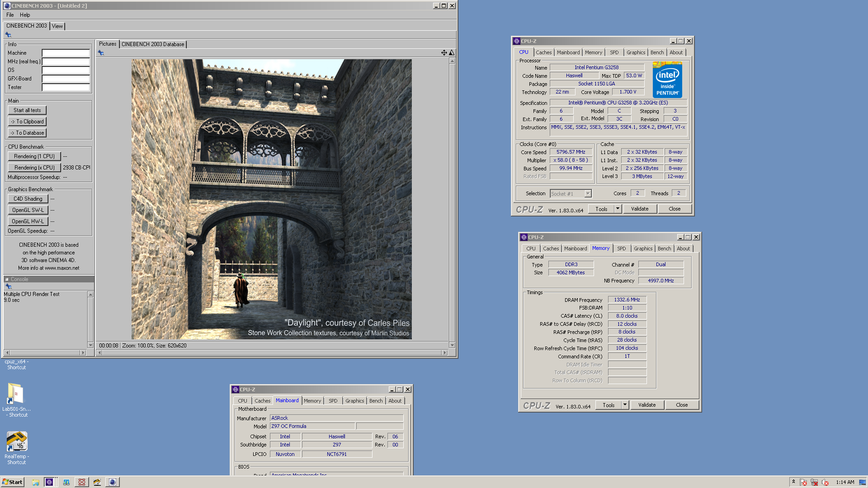Open Action Center flag tray icon
The width and height of the screenshot is (868, 488).
click(x=803, y=482)
